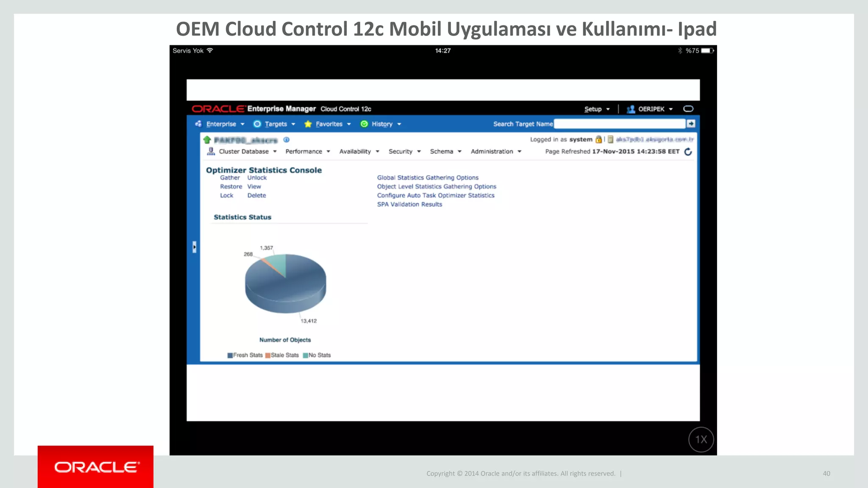Click the accessibility oval icon at top right

click(688, 109)
